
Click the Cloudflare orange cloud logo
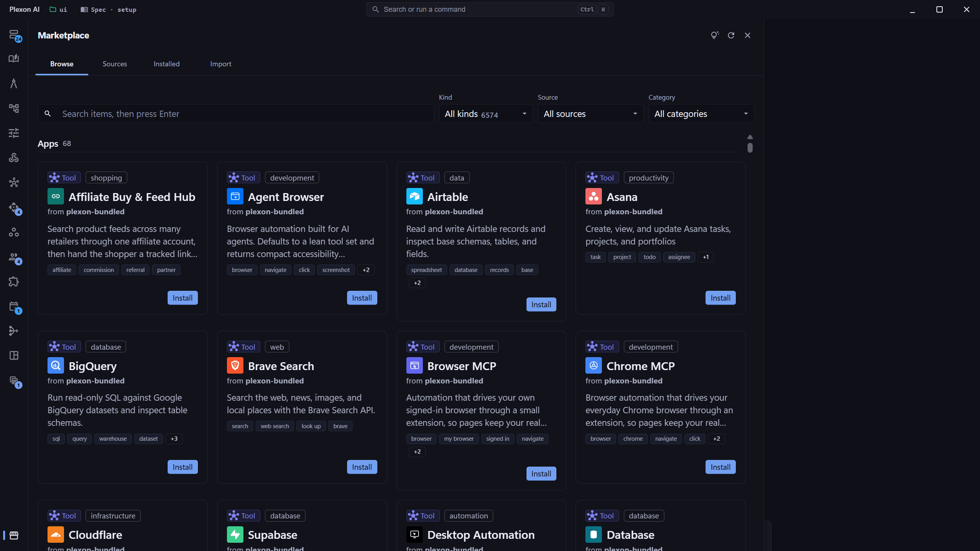click(56, 535)
